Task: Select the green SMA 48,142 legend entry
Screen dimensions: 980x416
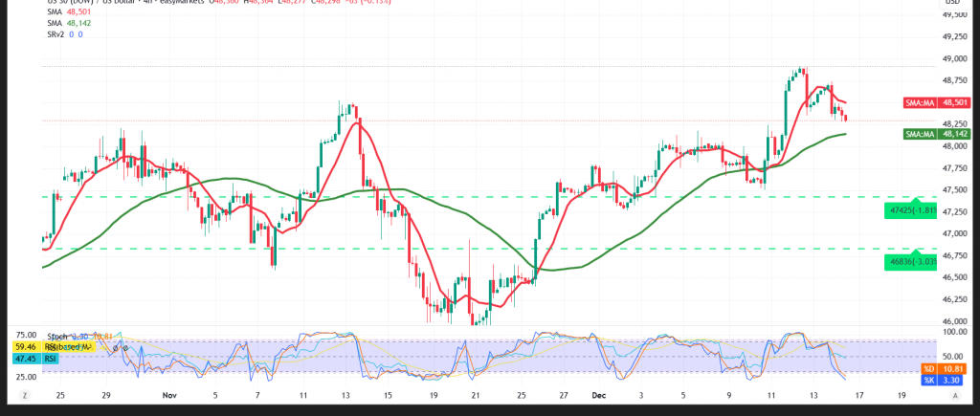Action: (68, 24)
